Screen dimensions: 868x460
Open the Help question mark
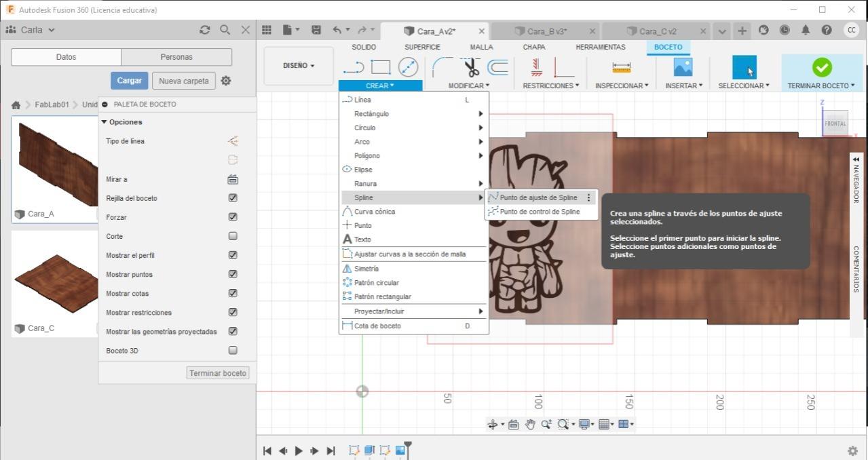[826, 30]
